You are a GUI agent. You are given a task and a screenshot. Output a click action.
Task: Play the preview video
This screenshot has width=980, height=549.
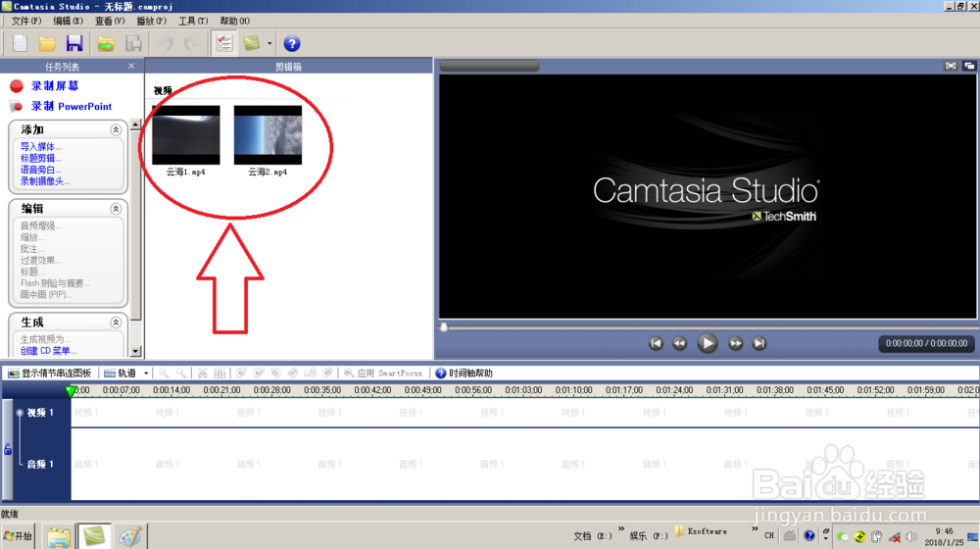[x=708, y=343]
